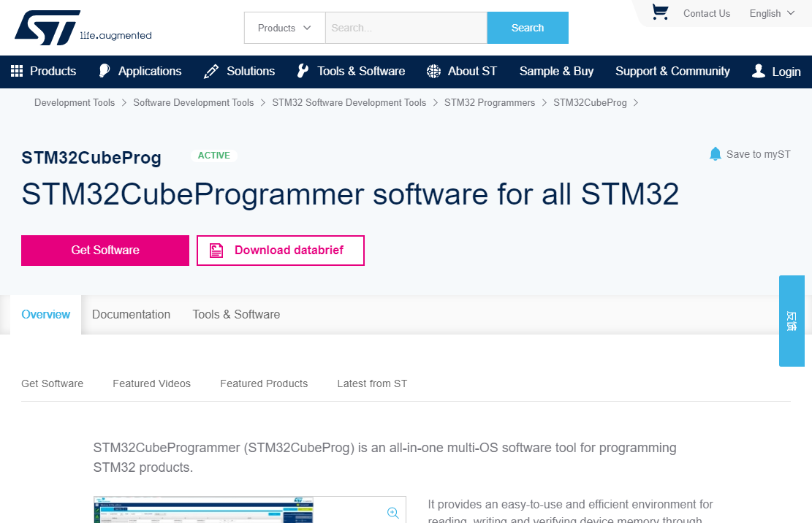812x523 pixels.
Task: Click the Products grid icon in navbar
Action: coord(17,71)
